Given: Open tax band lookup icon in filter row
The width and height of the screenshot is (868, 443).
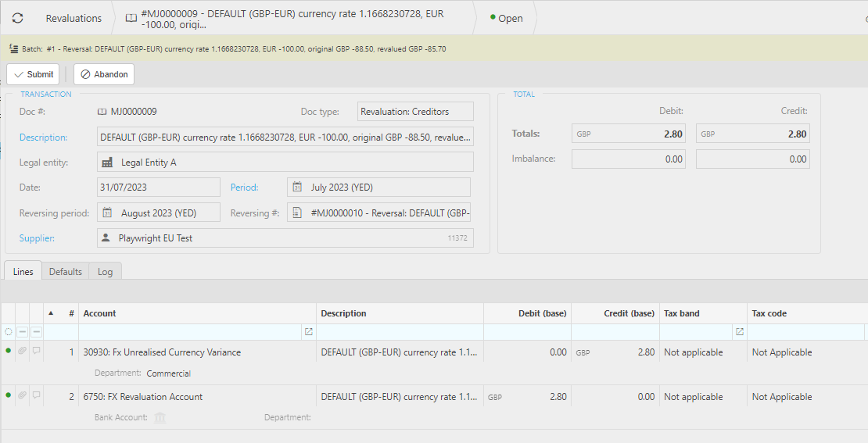Looking at the screenshot, I should coord(739,332).
